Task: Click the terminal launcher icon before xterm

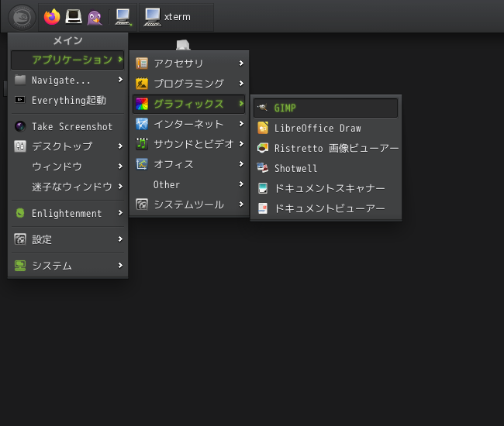Action: 123,17
